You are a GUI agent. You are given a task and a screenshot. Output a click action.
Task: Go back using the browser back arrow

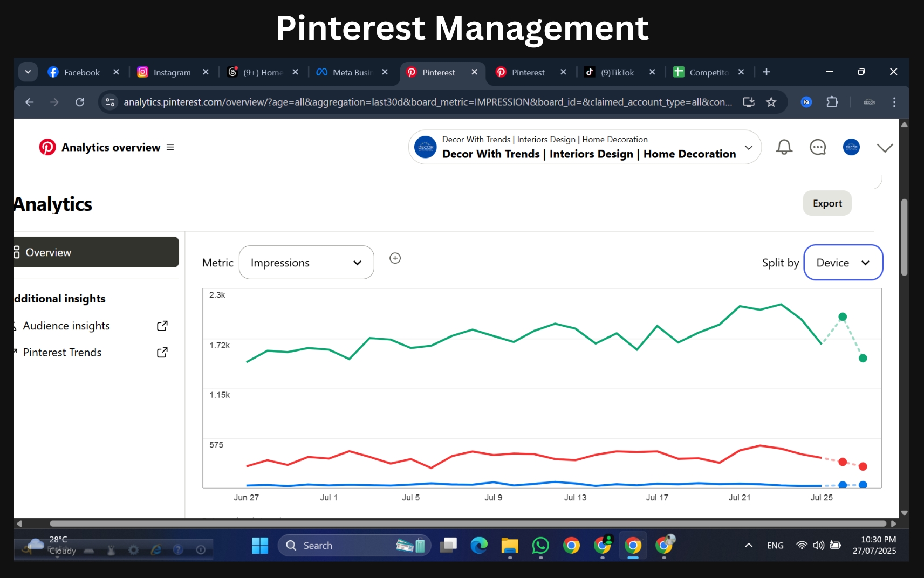[x=30, y=102]
